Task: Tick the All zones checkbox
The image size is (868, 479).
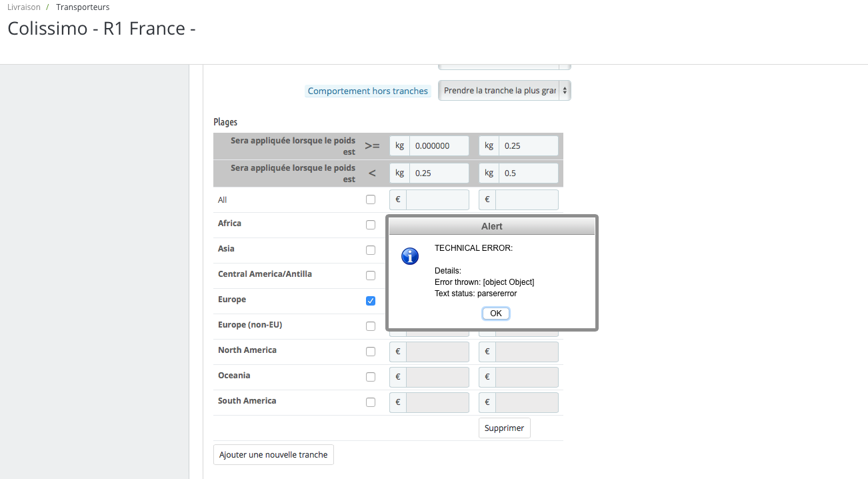Action: coord(371,199)
